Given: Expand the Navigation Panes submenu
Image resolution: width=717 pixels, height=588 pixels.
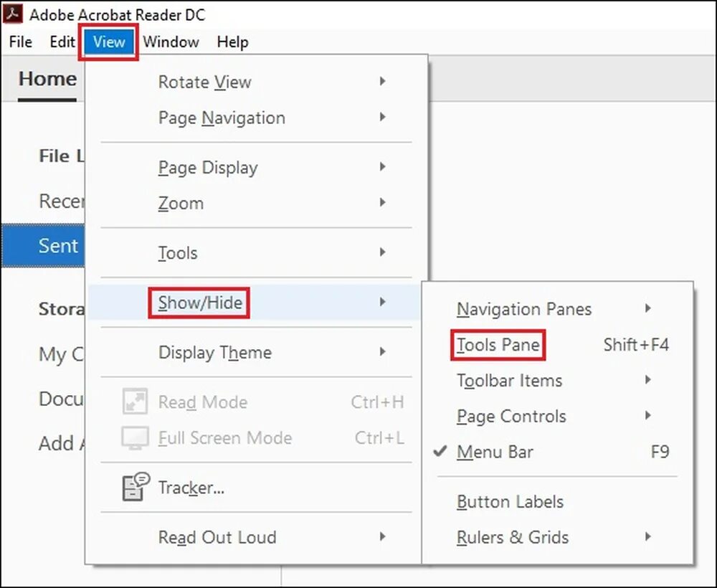Looking at the screenshot, I should point(557,308).
